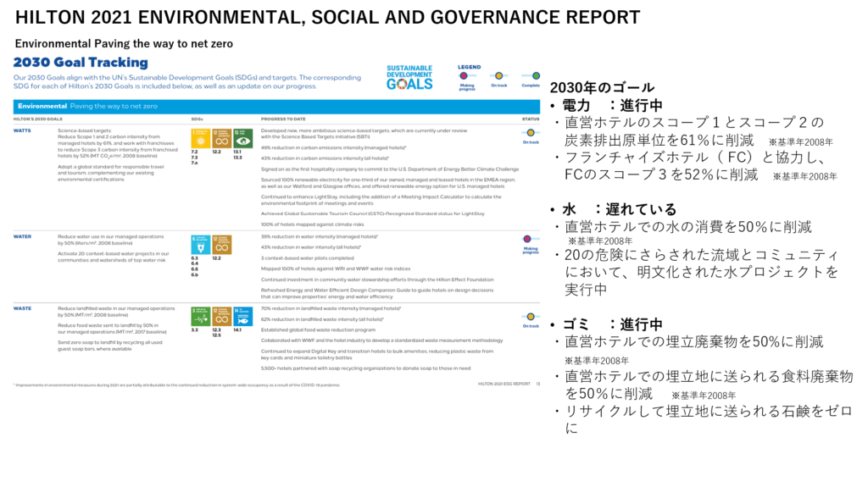Image resolution: width=868 pixels, height=487 pixels.
Task: Click the 2030 Goal Tracking heading
Action: pyautogui.click(x=81, y=63)
